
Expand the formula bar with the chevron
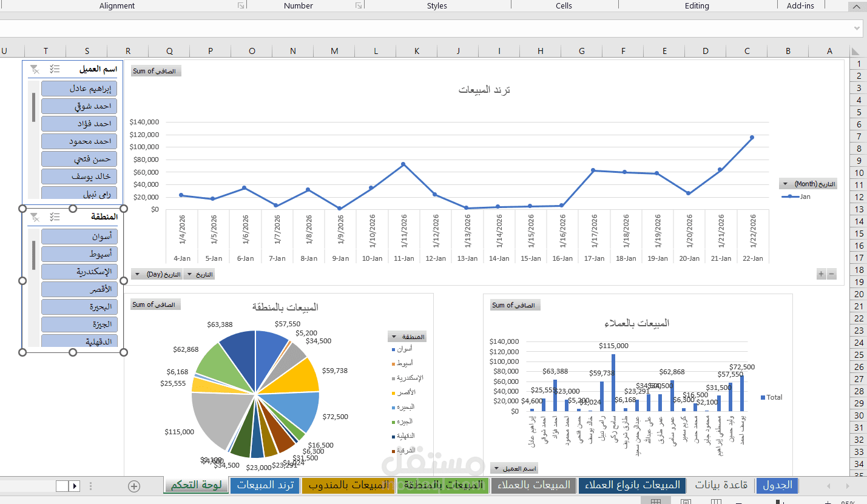[857, 28]
